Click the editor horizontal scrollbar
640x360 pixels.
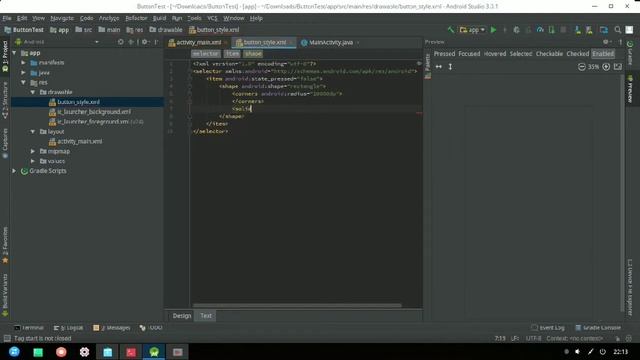297,305
